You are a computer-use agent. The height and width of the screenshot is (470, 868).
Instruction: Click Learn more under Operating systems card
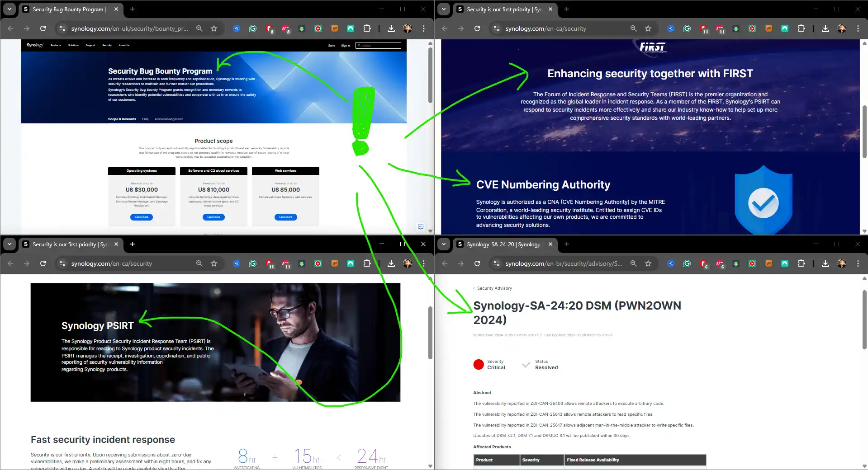(142, 217)
